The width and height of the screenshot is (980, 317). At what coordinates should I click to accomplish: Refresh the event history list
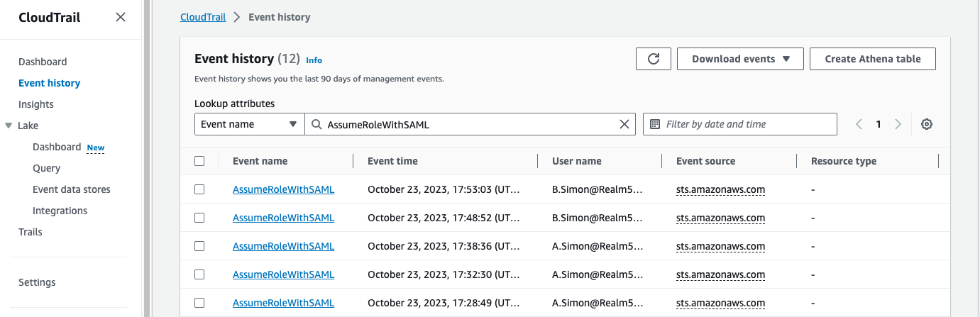coord(654,59)
